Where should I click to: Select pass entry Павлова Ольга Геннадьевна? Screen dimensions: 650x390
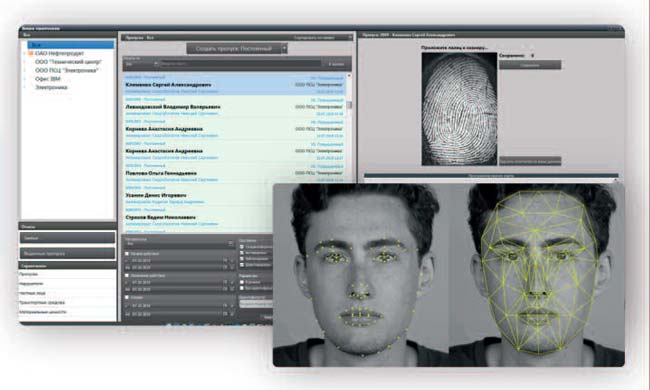click(x=234, y=173)
